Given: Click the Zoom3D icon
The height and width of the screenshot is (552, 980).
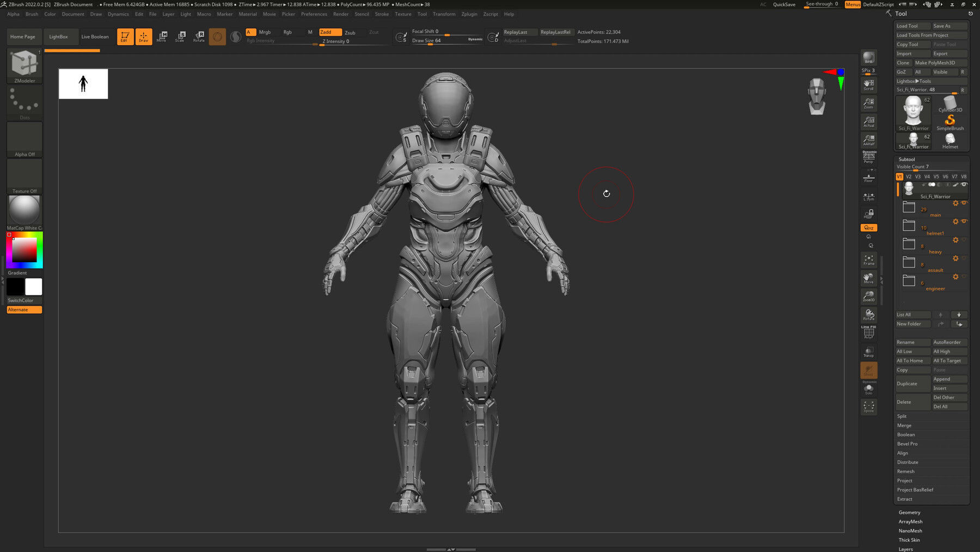Looking at the screenshot, I should pos(868,296).
